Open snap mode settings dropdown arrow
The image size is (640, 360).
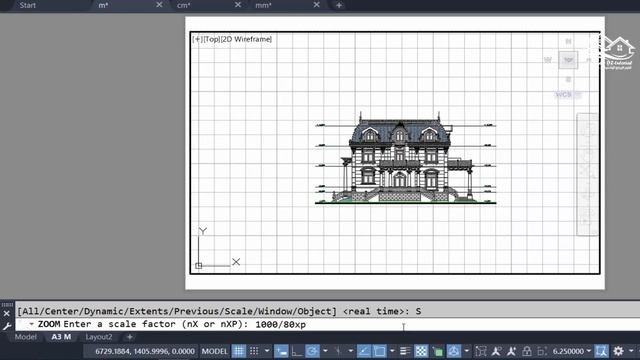click(267, 351)
